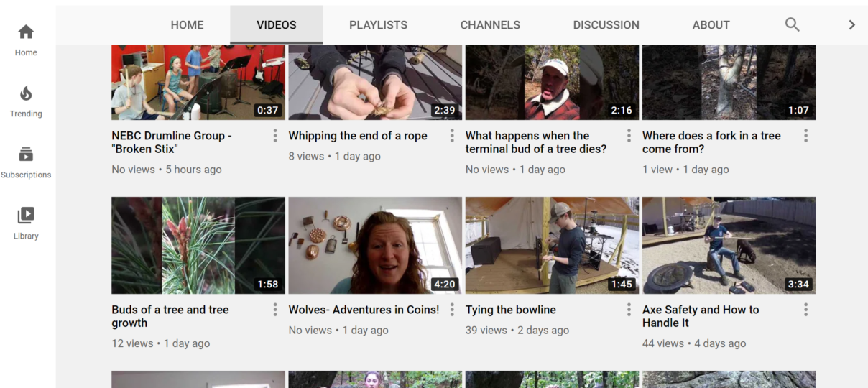The image size is (868, 388).
Task: Select the VIDEOS tab
Action: (x=277, y=24)
